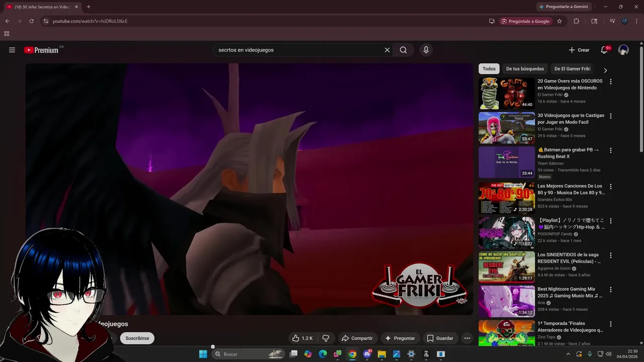644x362 pixels.
Task: Open more actions ellipsis under video
Action: tap(467, 338)
